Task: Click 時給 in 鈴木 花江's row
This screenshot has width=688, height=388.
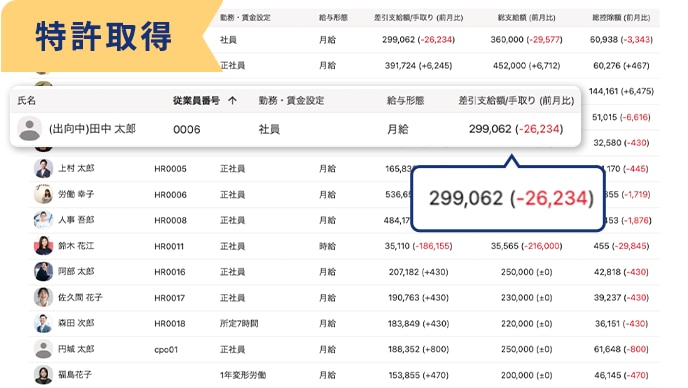Action: tap(327, 246)
